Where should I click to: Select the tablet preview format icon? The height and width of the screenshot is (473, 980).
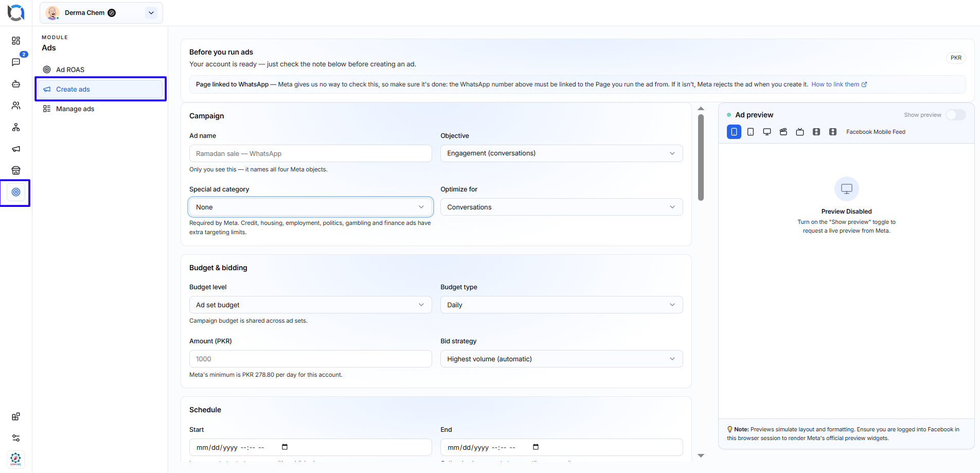click(x=751, y=132)
